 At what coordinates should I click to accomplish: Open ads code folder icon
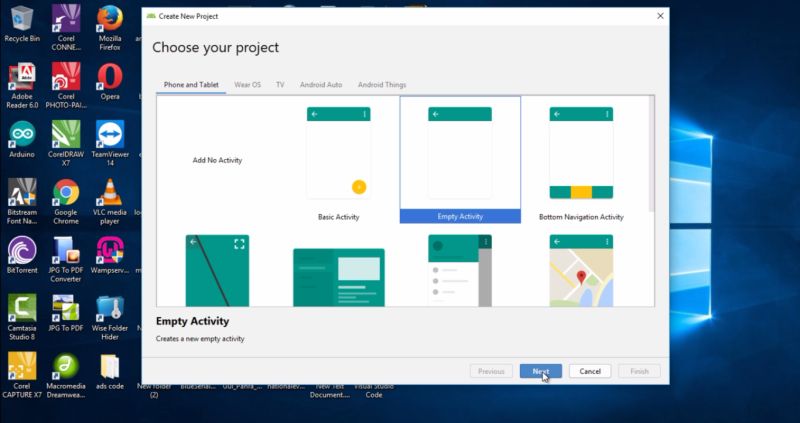pyautogui.click(x=110, y=371)
